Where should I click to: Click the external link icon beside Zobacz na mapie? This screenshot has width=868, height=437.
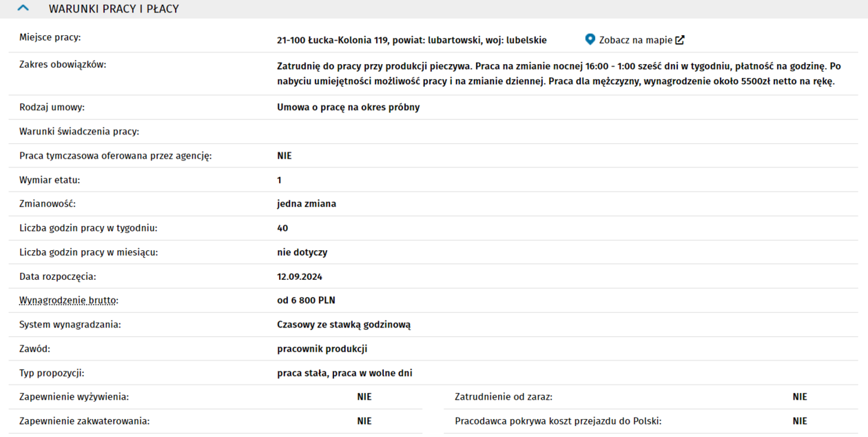(x=680, y=40)
